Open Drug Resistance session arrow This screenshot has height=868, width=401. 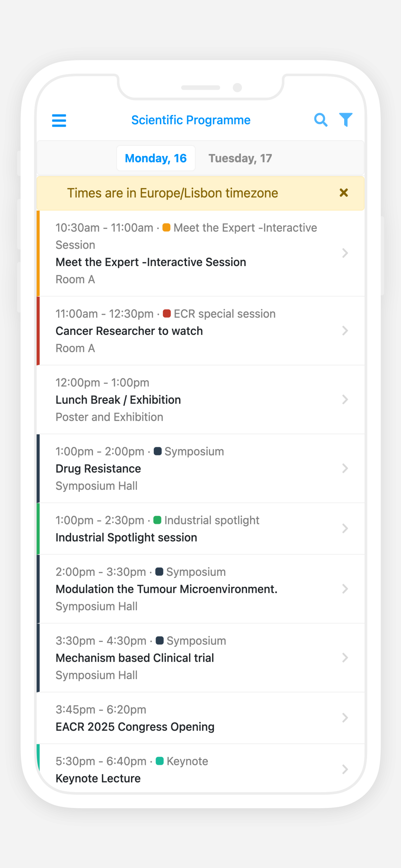coord(345,468)
